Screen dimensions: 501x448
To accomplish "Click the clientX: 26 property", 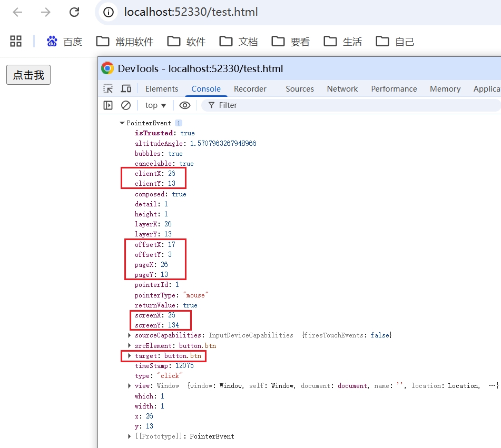I will 155,173.
